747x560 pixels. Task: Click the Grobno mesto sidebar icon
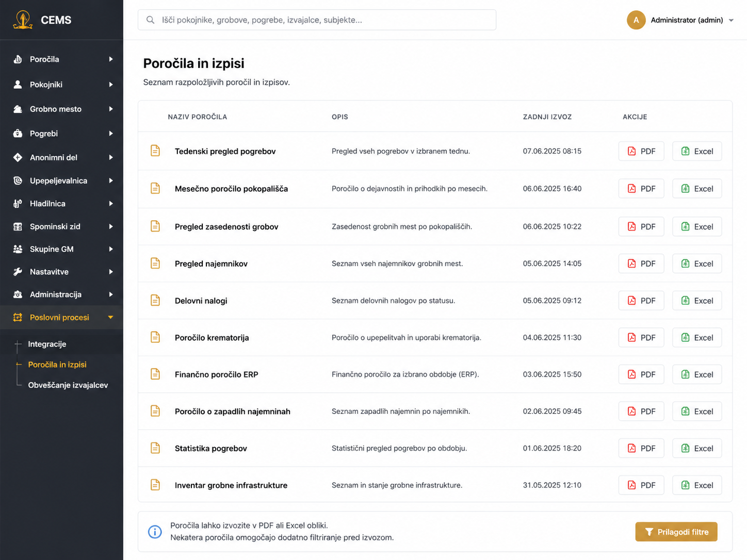pos(18,109)
